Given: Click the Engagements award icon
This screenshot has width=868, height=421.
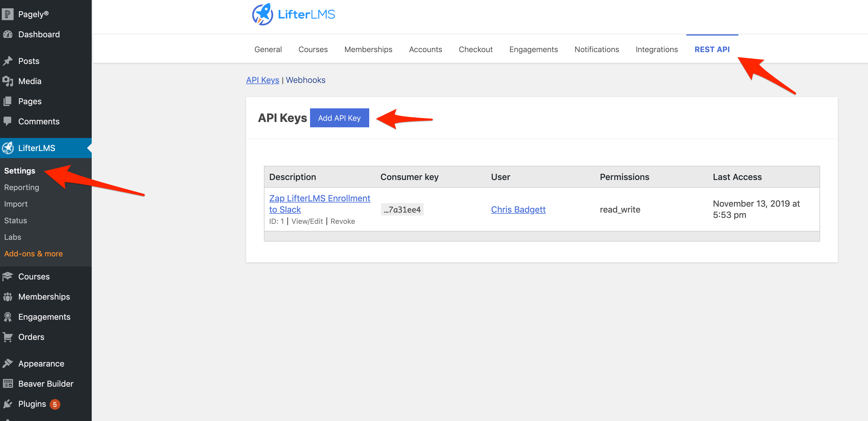Looking at the screenshot, I should 7,317.
